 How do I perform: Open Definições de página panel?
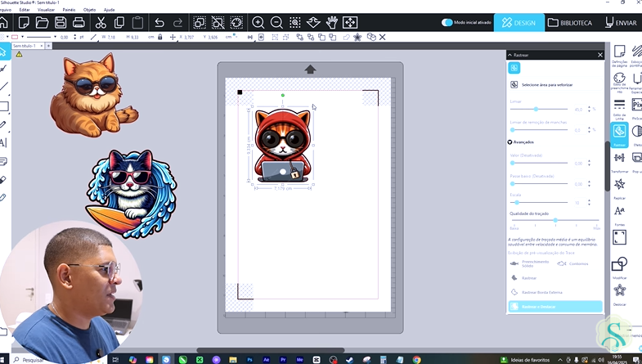[619, 56]
